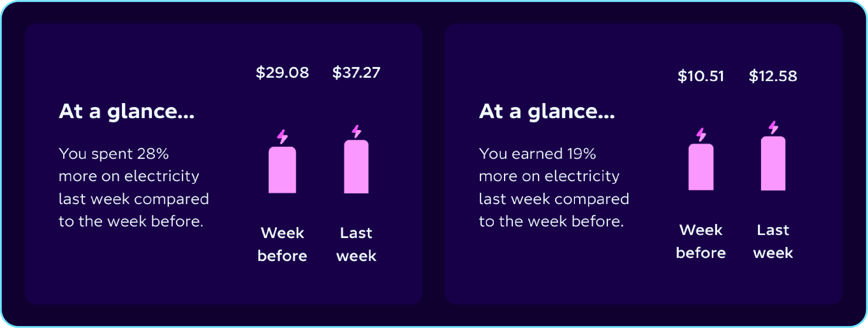Click lightning bolt above $12.58 last-week bar

pyautogui.click(x=773, y=128)
